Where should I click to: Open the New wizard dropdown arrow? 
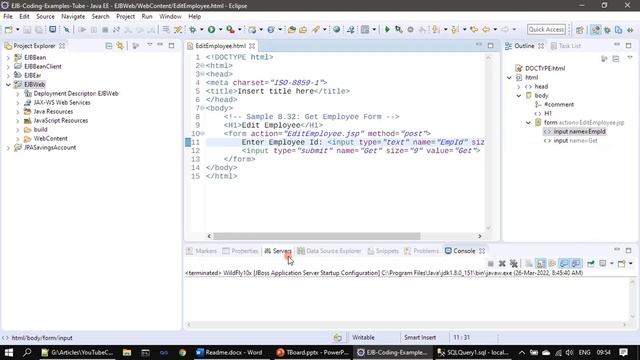coord(17,29)
